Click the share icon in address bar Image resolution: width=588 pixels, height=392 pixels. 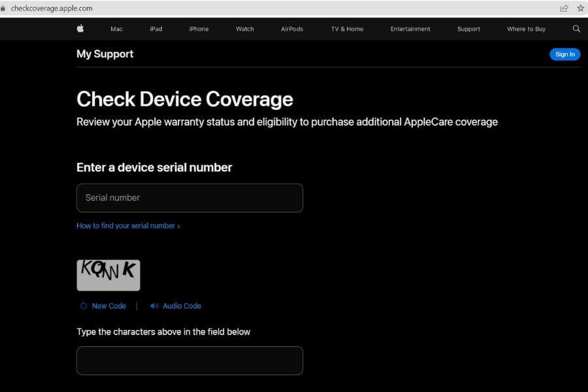pyautogui.click(x=564, y=8)
